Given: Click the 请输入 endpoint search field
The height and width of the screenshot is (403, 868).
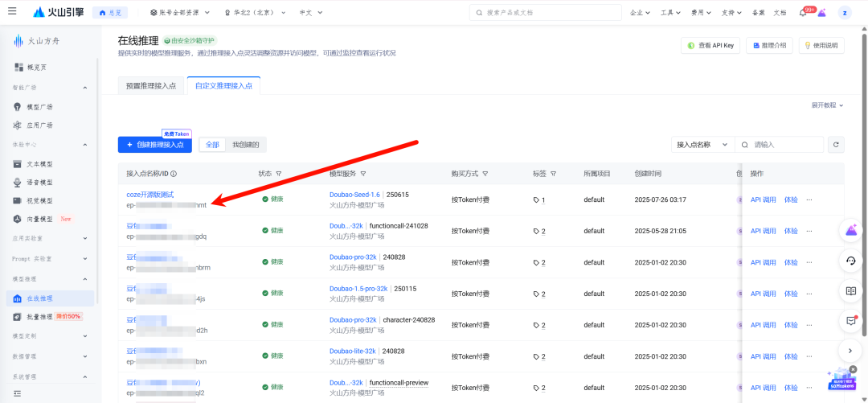Looking at the screenshot, I should click(x=780, y=145).
